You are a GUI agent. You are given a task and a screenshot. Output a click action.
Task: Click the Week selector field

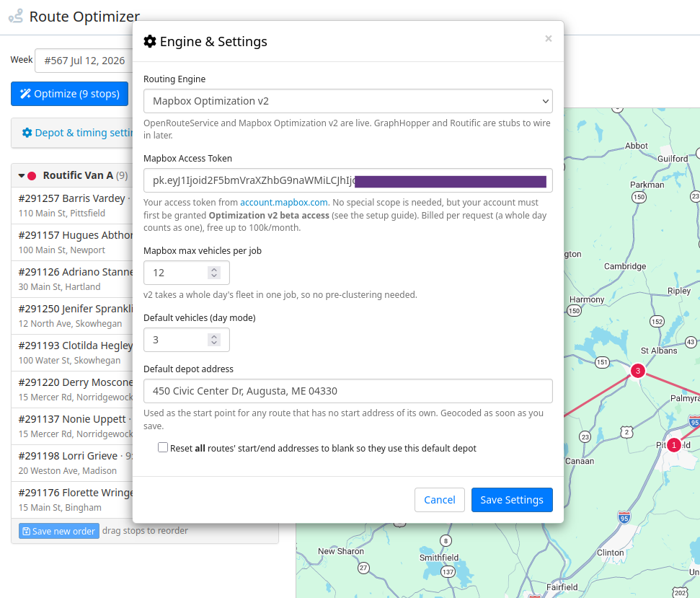tap(84, 61)
